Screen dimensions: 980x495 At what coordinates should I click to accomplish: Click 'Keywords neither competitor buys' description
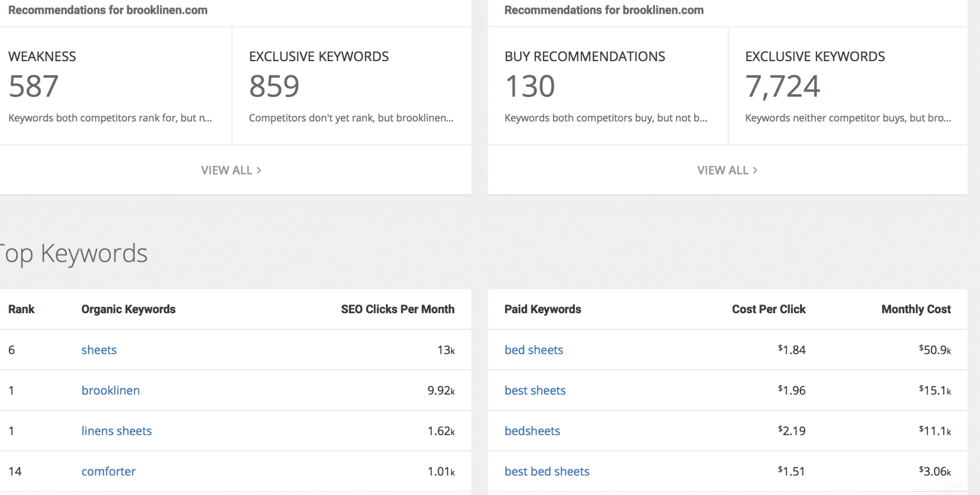click(x=848, y=118)
